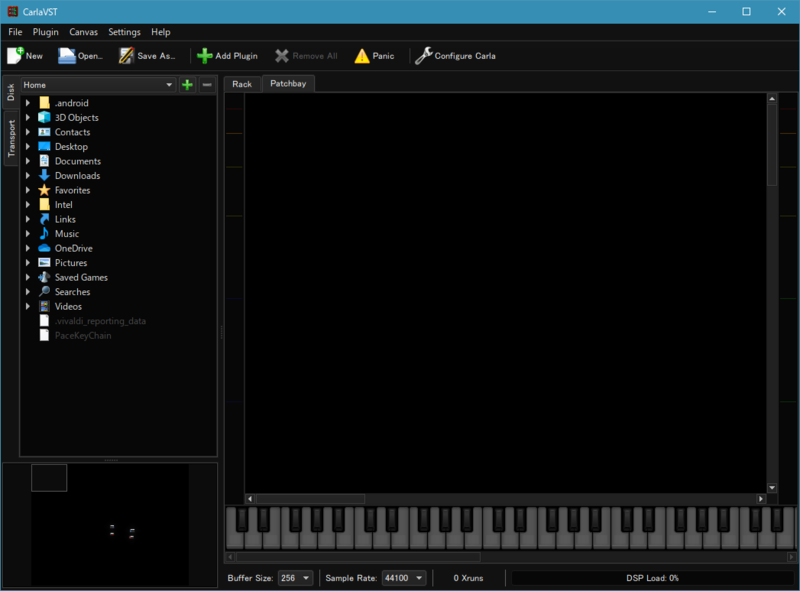Image resolution: width=800 pixels, height=591 pixels.
Task: Click the New project toolbar icon
Action: click(15, 56)
